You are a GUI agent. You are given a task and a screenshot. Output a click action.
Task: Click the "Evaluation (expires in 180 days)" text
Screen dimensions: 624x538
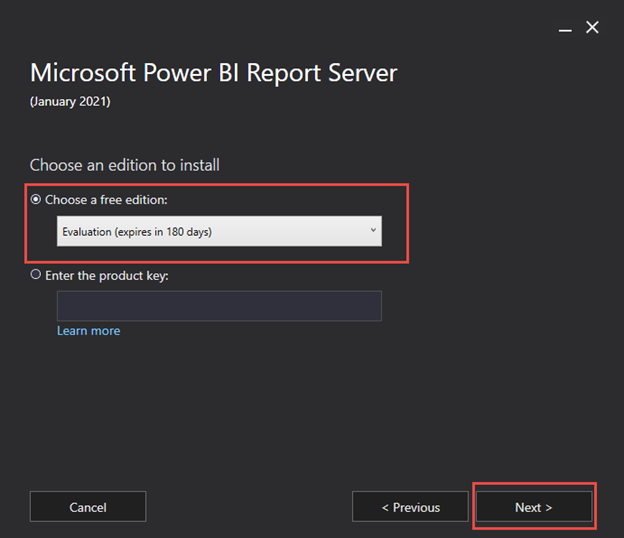(x=137, y=232)
